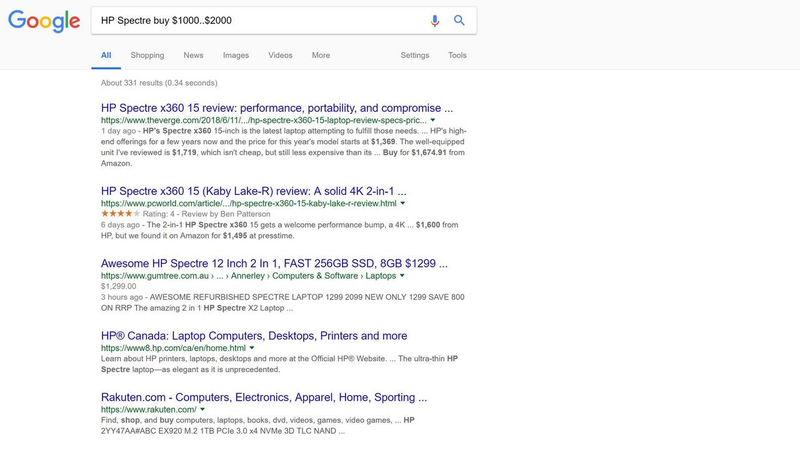Click the search query input field

[260, 20]
